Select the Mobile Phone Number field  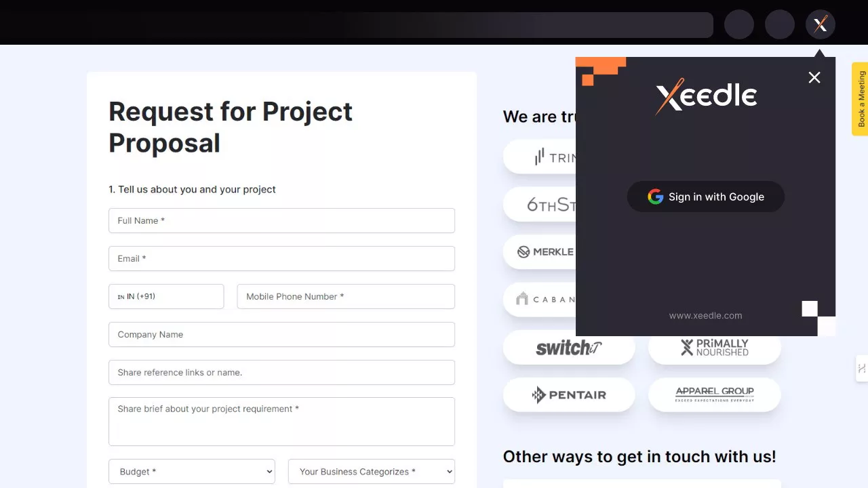(x=346, y=296)
